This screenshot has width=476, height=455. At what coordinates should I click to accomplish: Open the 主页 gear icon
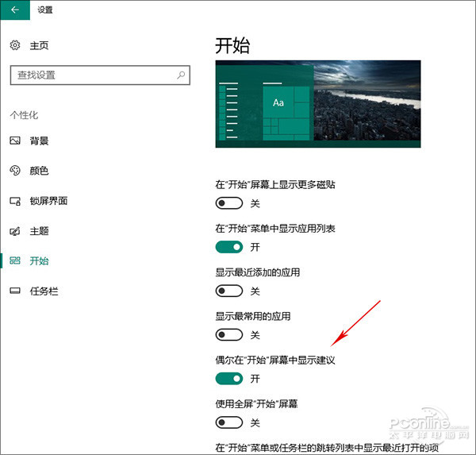pos(15,45)
